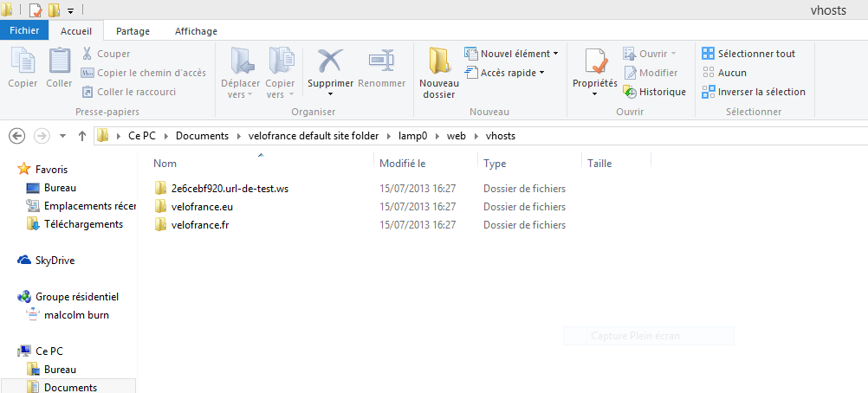Select Documents in the navigation pane
This screenshot has height=393, width=868.
point(70,388)
